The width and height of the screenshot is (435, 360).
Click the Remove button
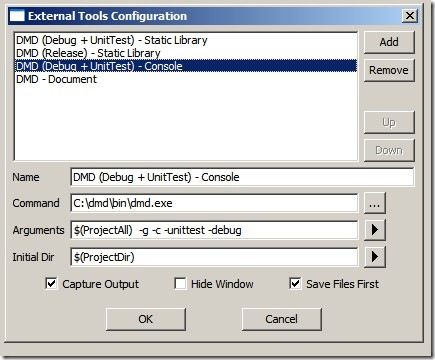(x=389, y=70)
